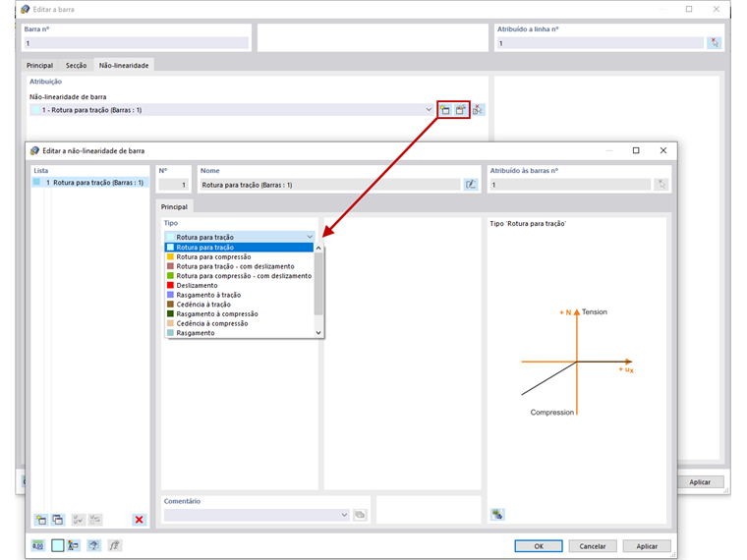Image resolution: width=747 pixels, height=560 pixels.
Task: Click the OK button
Action: (x=539, y=546)
